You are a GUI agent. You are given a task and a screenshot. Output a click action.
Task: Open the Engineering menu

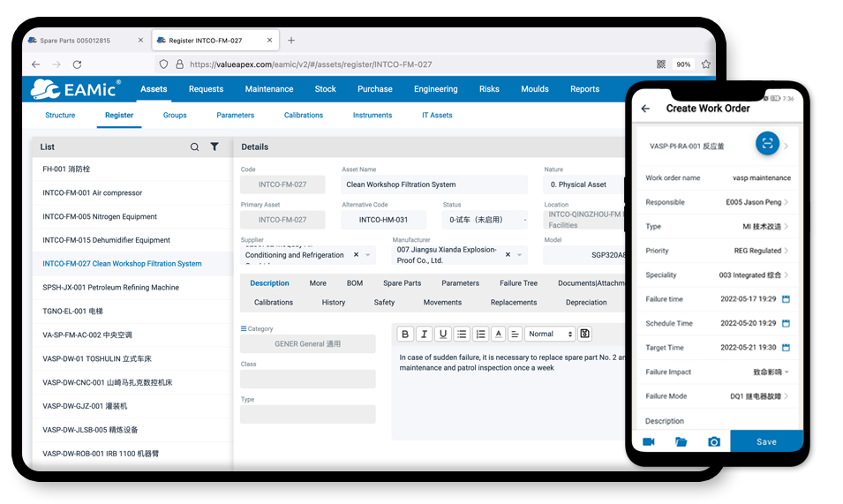pos(436,89)
